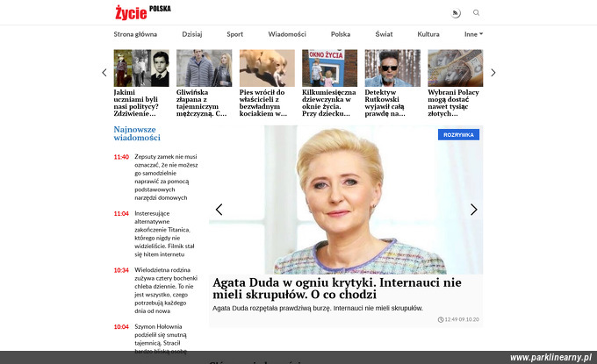The image size is (597, 364).
Task: Open Strona główna menu item
Action: 135,34
